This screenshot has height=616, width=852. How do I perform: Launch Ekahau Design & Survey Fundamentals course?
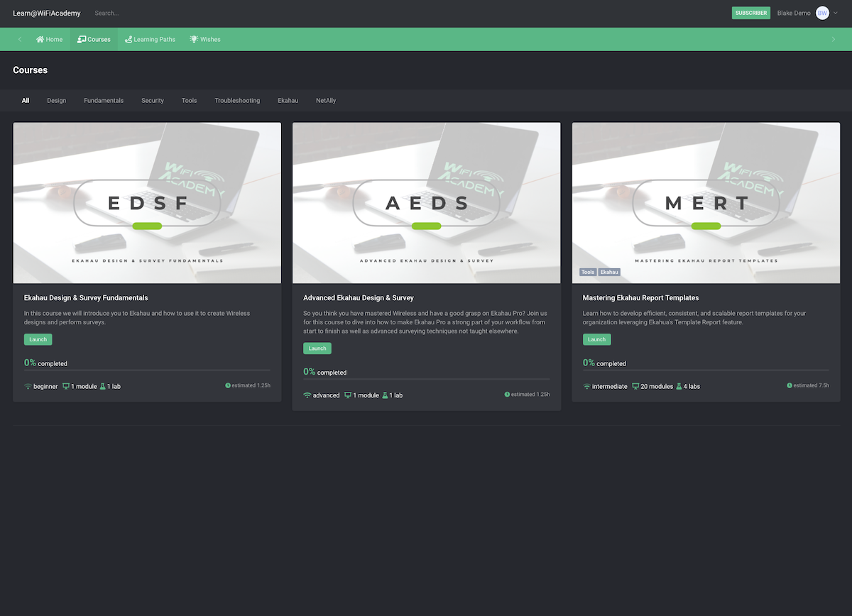pyautogui.click(x=38, y=339)
